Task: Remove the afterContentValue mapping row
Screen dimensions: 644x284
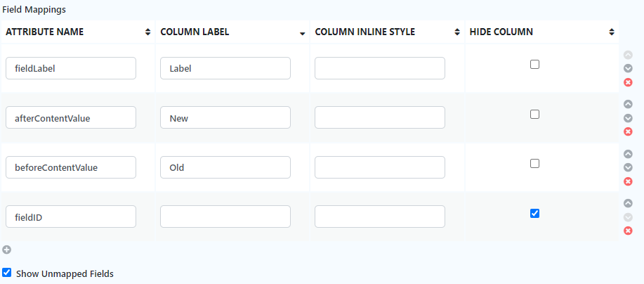Action: tap(628, 131)
